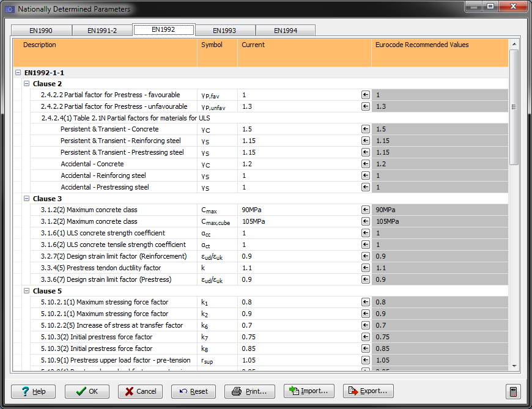Restore Persistent & Transient Prestressing steel value
Screen dimensions: 532x409
(x=366, y=152)
